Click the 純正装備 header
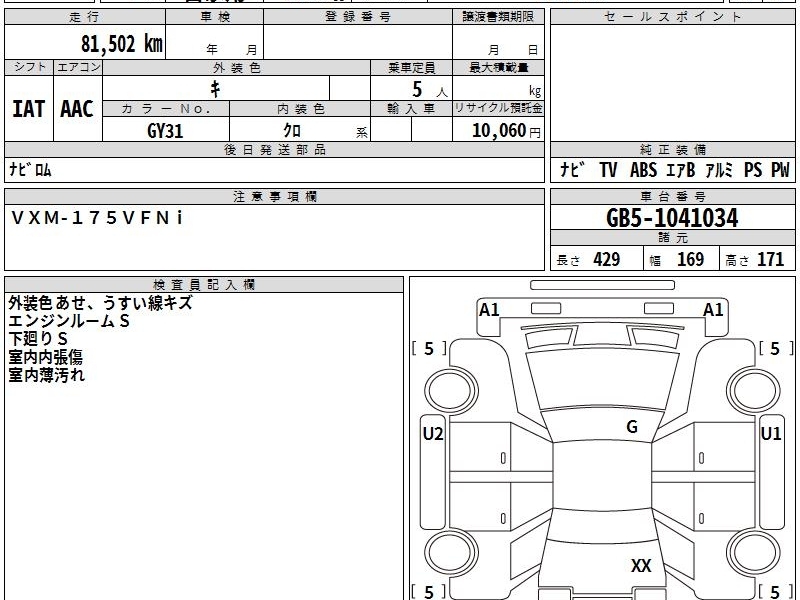The width and height of the screenshot is (800, 600). point(672,149)
